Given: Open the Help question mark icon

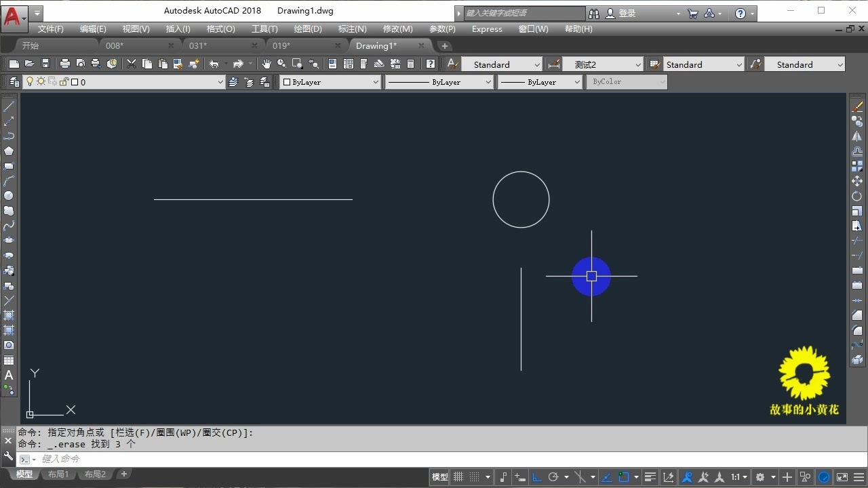Looking at the screenshot, I should 431,64.
